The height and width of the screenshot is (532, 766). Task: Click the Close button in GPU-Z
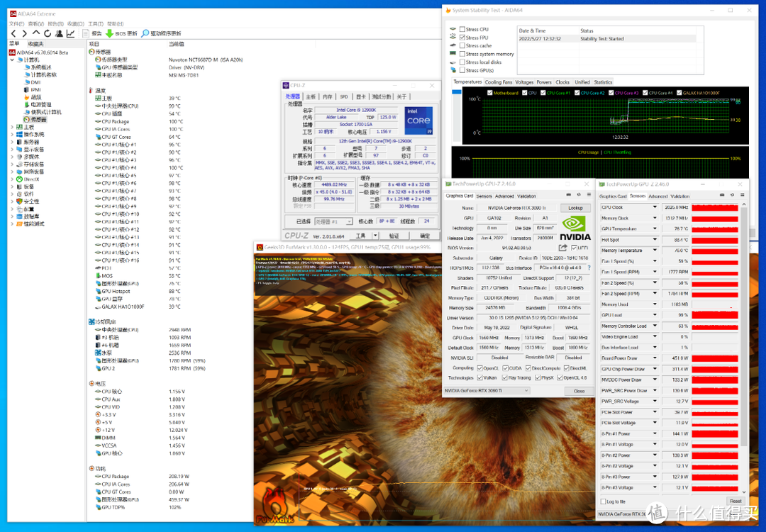coord(579,391)
